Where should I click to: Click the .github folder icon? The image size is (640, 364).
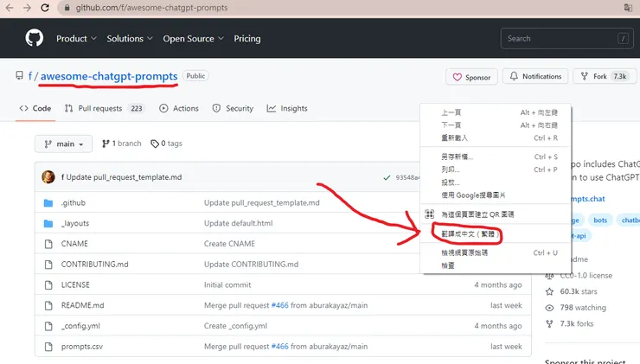click(48, 203)
